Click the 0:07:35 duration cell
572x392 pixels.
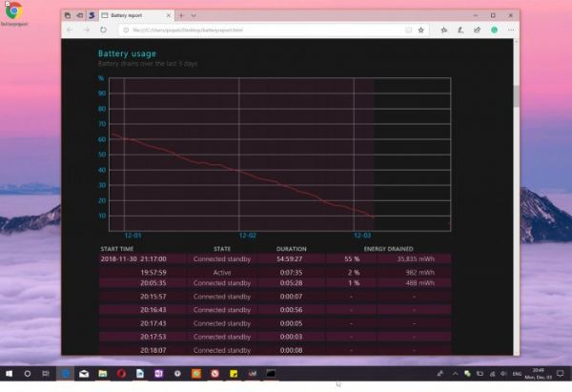click(x=291, y=273)
